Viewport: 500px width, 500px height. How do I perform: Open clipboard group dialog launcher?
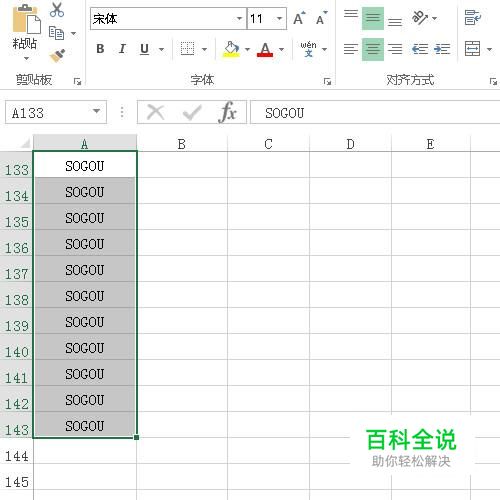click(x=77, y=81)
